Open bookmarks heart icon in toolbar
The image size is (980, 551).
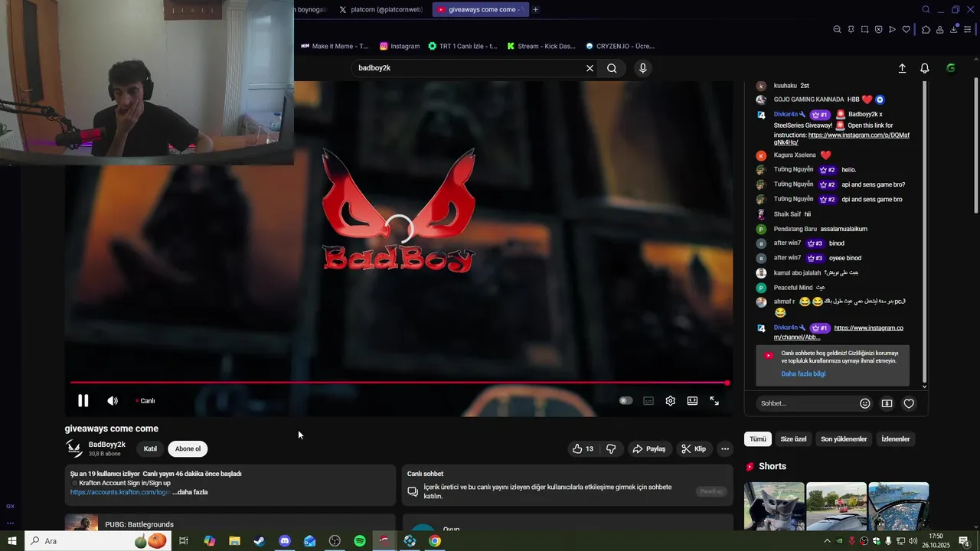click(x=906, y=29)
